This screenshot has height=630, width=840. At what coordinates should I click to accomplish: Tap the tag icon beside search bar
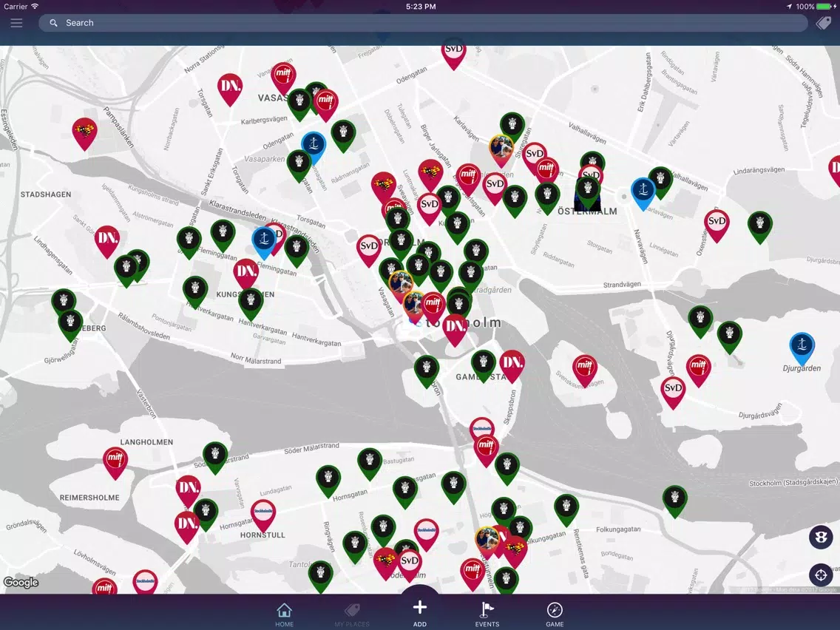tap(824, 23)
